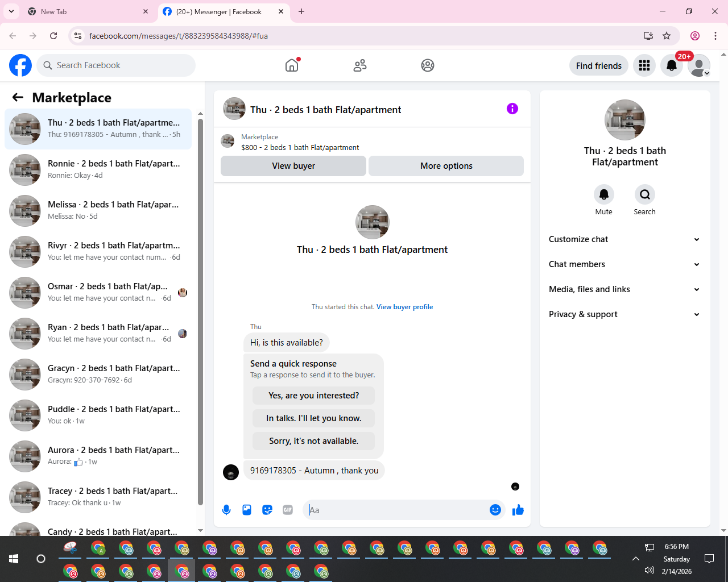Expand Customize chat section
This screenshot has height=582, width=728.
625,239
